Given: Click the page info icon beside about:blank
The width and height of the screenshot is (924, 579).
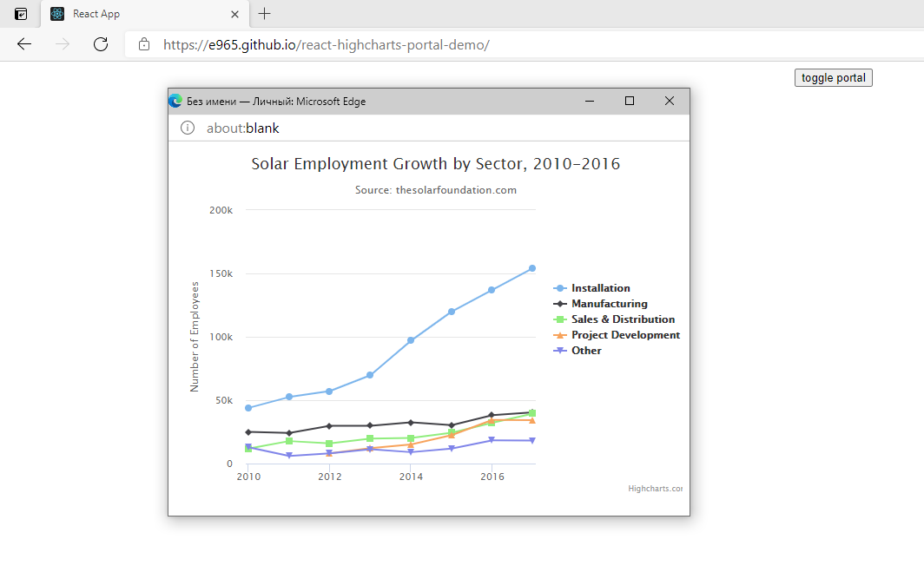Looking at the screenshot, I should (x=187, y=128).
